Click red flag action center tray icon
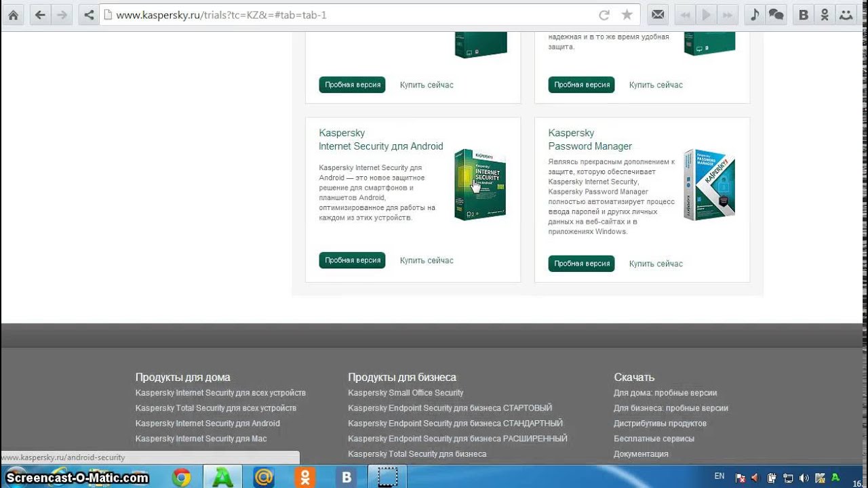 [741, 477]
